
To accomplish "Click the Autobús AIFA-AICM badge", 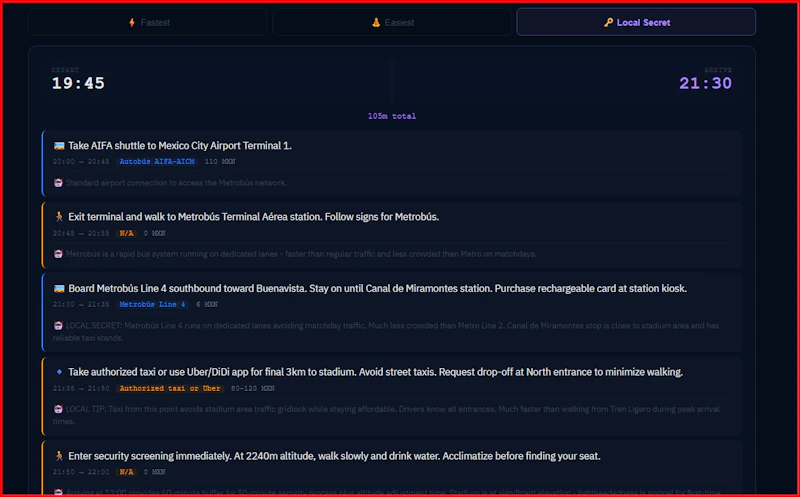I will [x=157, y=162].
